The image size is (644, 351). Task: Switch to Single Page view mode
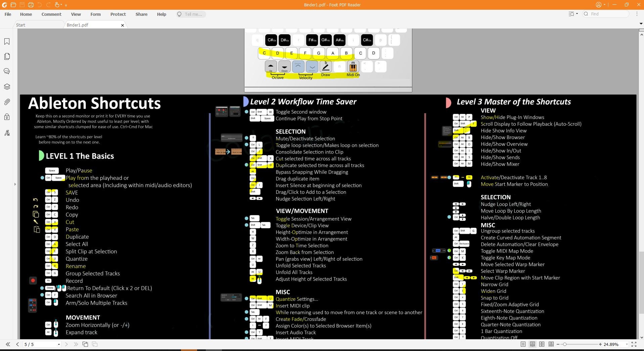pos(523,344)
